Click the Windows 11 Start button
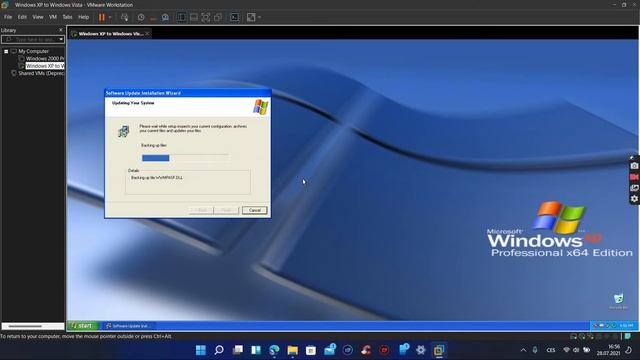The image size is (640, 360). 200,350
